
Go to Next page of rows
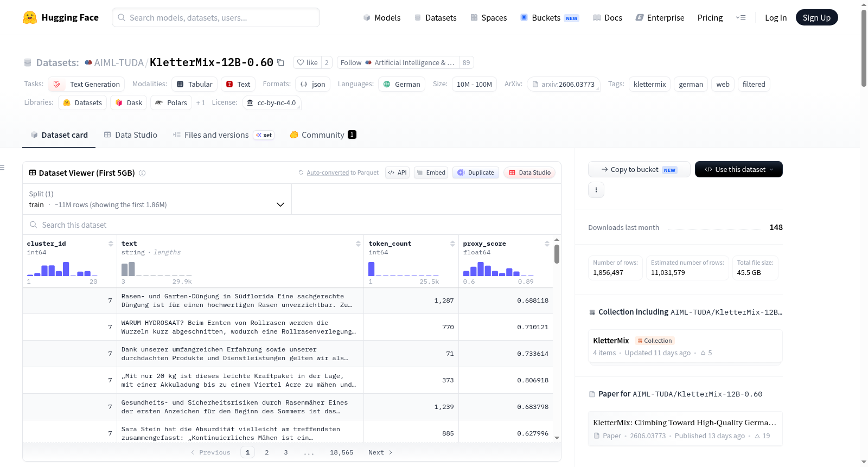click(x=380, y=452)
